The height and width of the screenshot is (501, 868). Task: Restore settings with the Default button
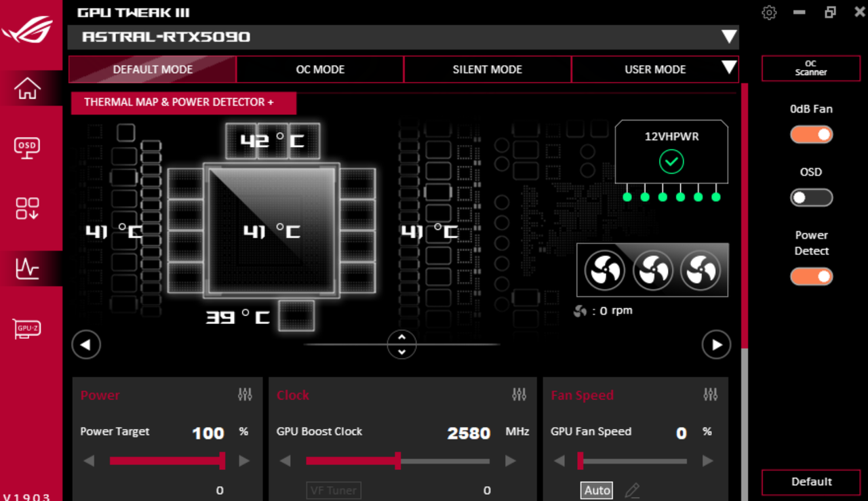811,482
